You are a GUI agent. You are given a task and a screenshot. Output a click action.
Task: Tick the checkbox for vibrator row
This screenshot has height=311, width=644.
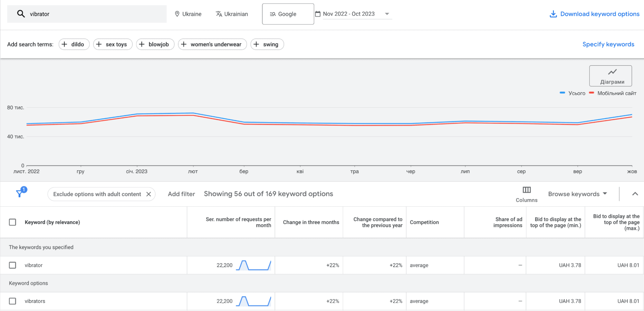[x=13, y=265]
